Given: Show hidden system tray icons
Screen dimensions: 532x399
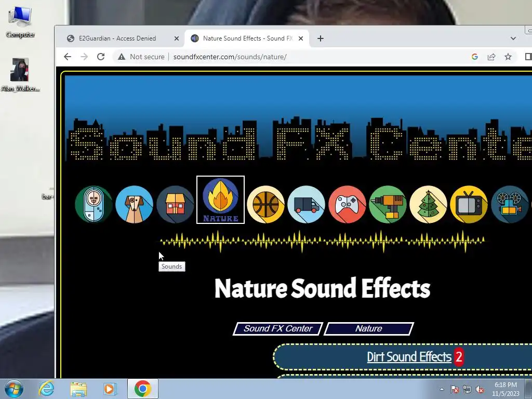Looking at the screenshot, I should (x=442, y=389).
